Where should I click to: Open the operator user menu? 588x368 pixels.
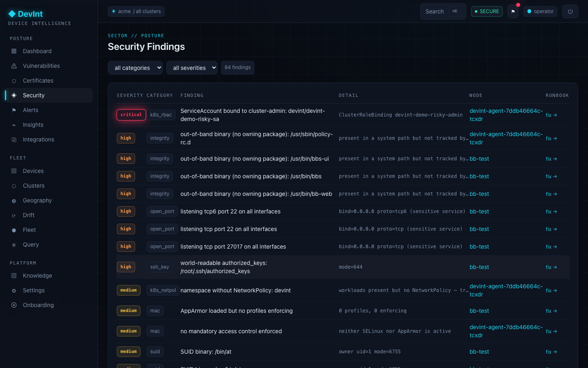pos(540,11)
